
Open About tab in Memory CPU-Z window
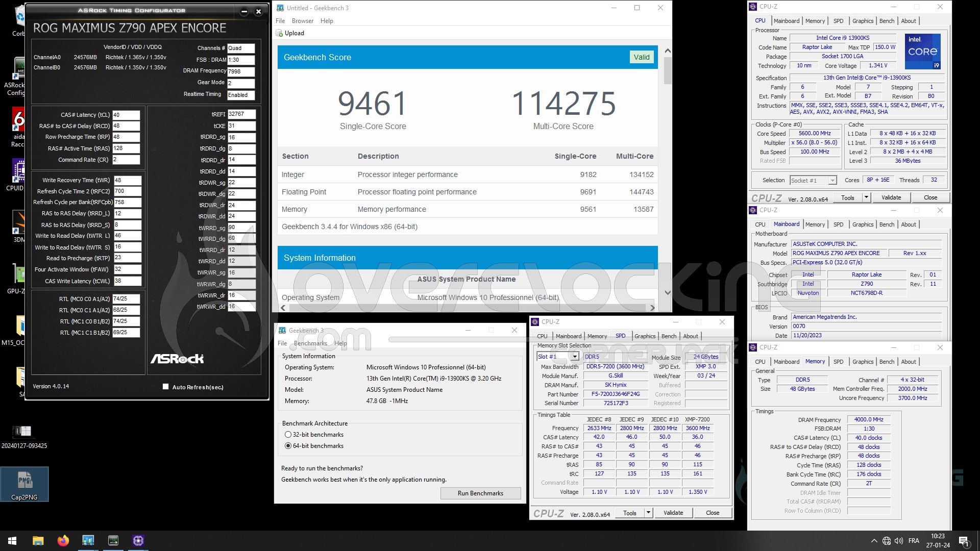(x=908, y=362)
